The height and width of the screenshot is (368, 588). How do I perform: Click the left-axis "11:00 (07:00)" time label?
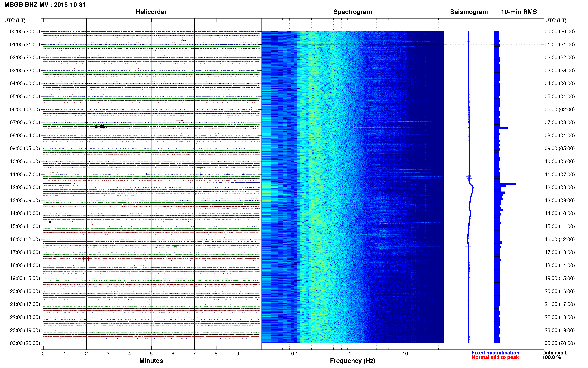25,174
